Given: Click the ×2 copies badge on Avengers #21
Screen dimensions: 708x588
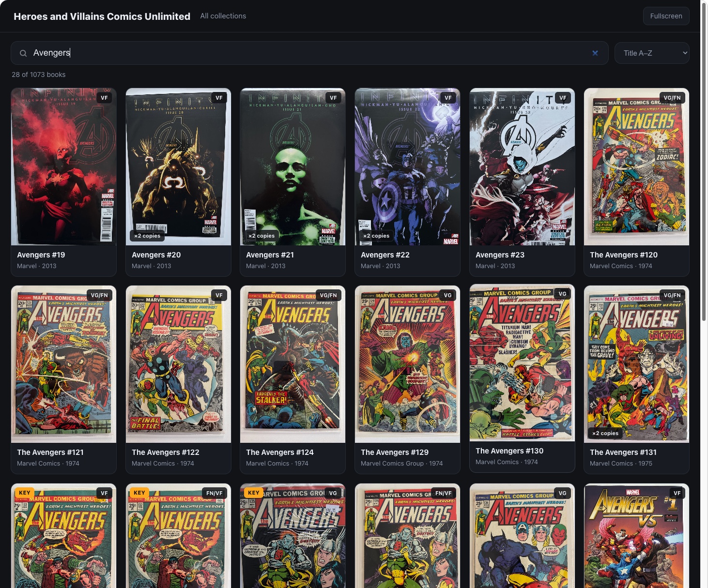Looking at the screenshot, I should pos(262,236).
